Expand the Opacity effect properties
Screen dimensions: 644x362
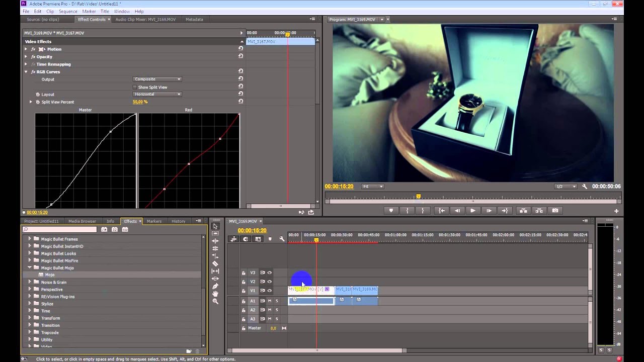pos(26,56)
